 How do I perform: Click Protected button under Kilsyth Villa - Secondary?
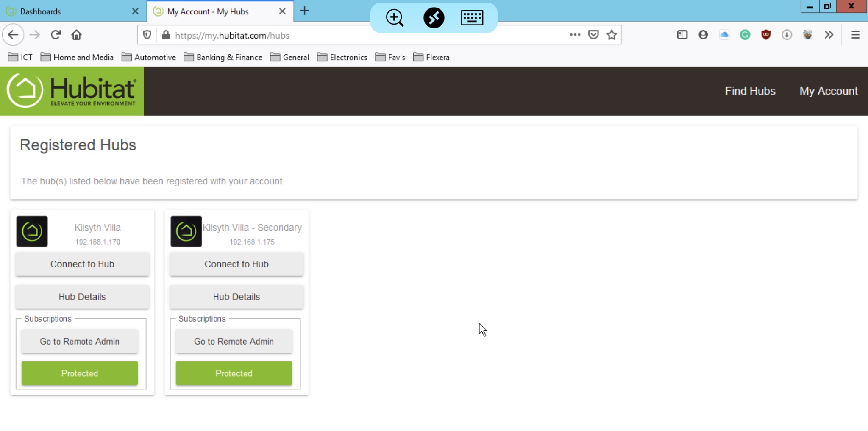234,373
